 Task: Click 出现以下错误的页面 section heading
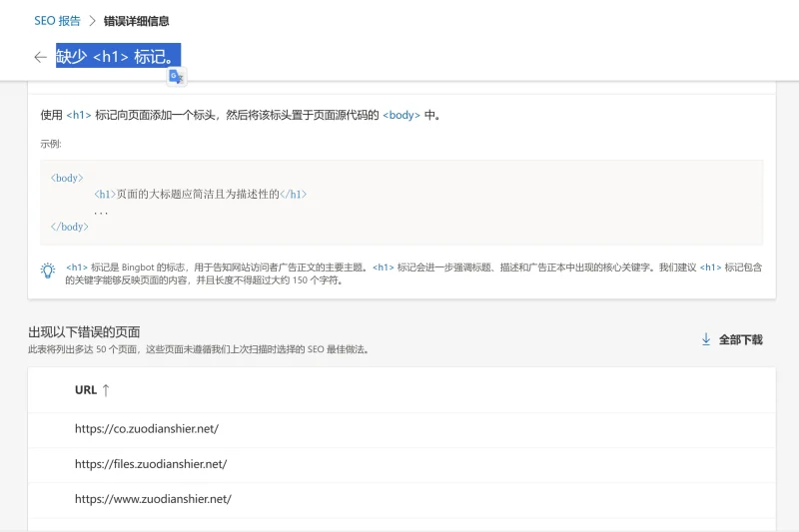[x=84, y=332]
